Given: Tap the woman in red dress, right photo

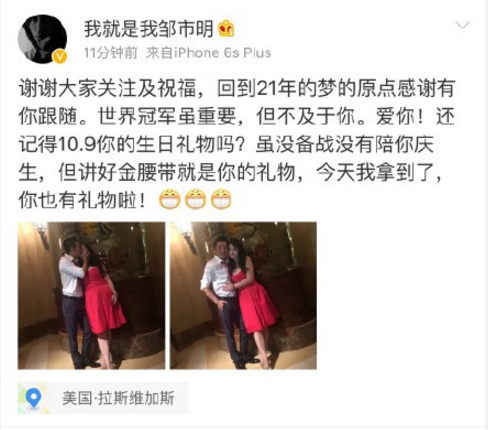Looking at the screenshot, I should pos(253,300).
